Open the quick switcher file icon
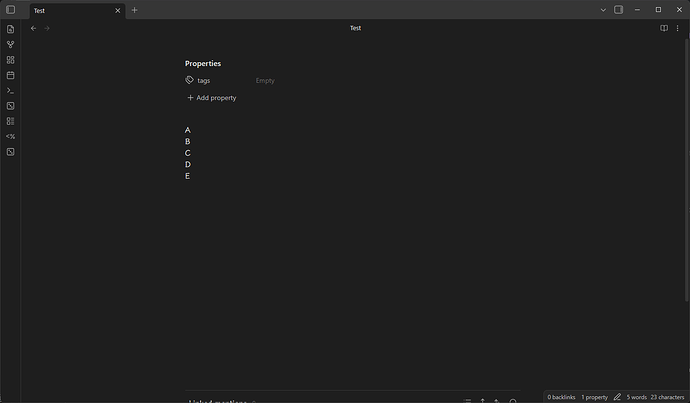The width and height of the screenshot is (690, 403). click(x=11, y=29)
